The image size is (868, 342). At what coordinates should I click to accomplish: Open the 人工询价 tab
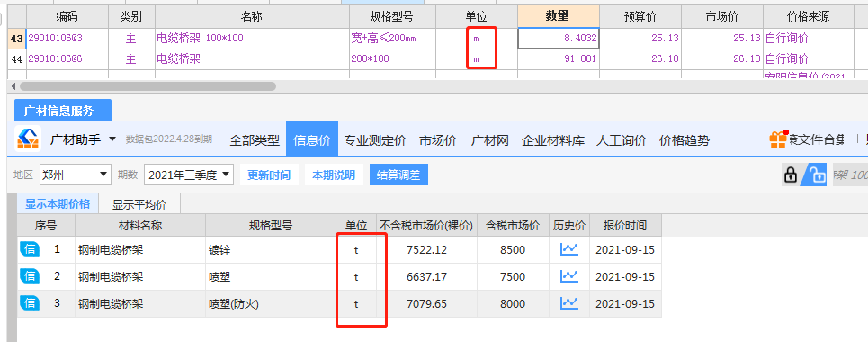(622, 140)
